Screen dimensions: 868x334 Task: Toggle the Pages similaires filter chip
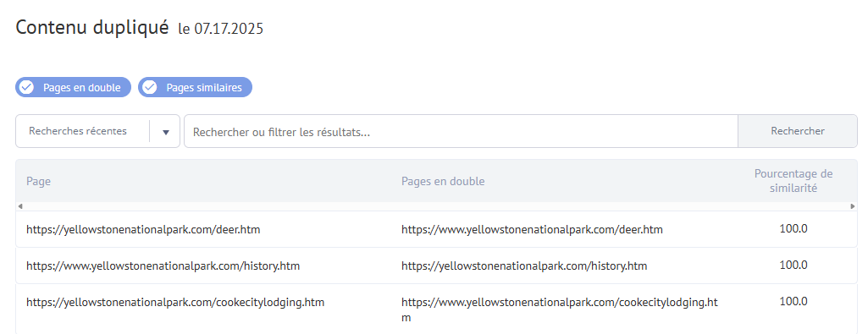(x=195, y=87)
